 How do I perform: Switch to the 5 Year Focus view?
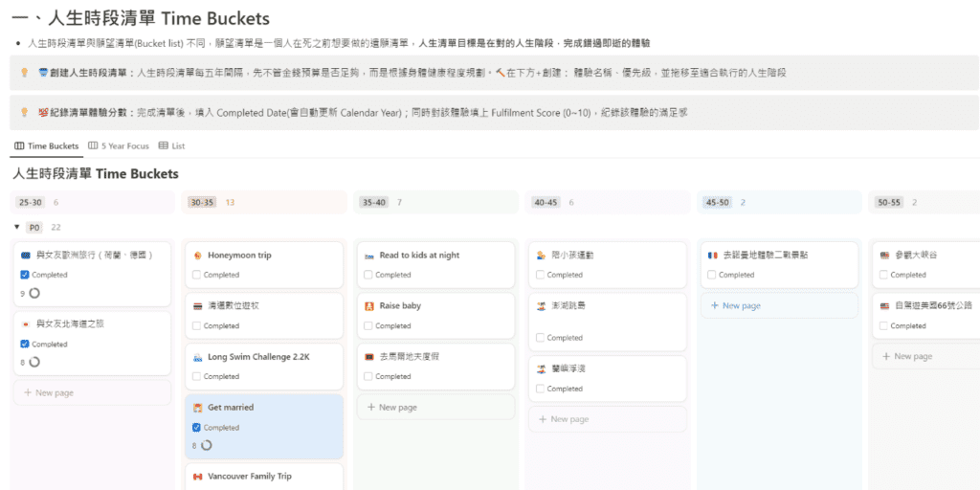pos(119,146)
